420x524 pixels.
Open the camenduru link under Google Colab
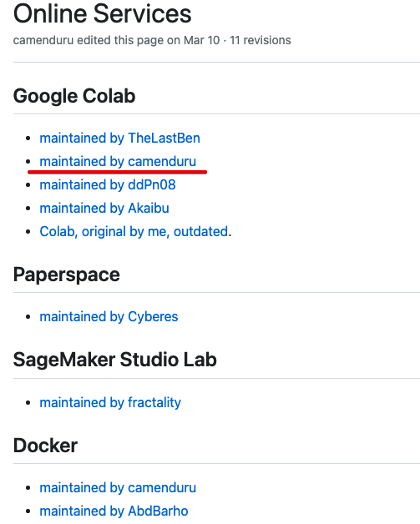click(118, 162)
